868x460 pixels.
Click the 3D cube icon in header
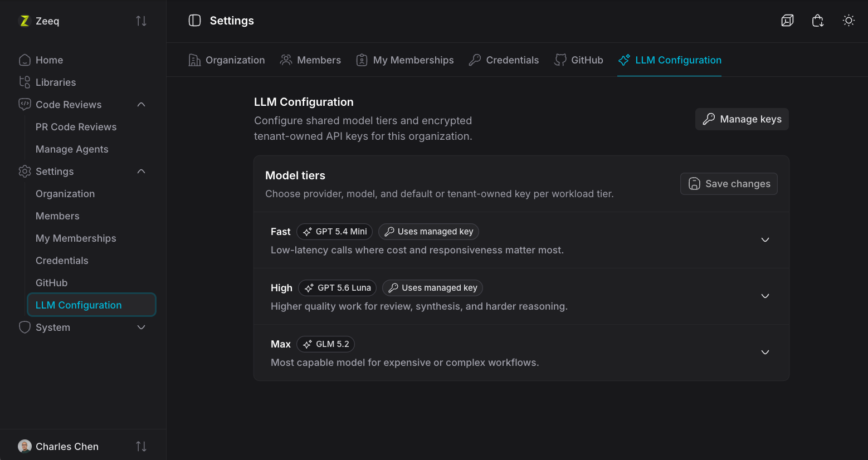pos(787,21)
